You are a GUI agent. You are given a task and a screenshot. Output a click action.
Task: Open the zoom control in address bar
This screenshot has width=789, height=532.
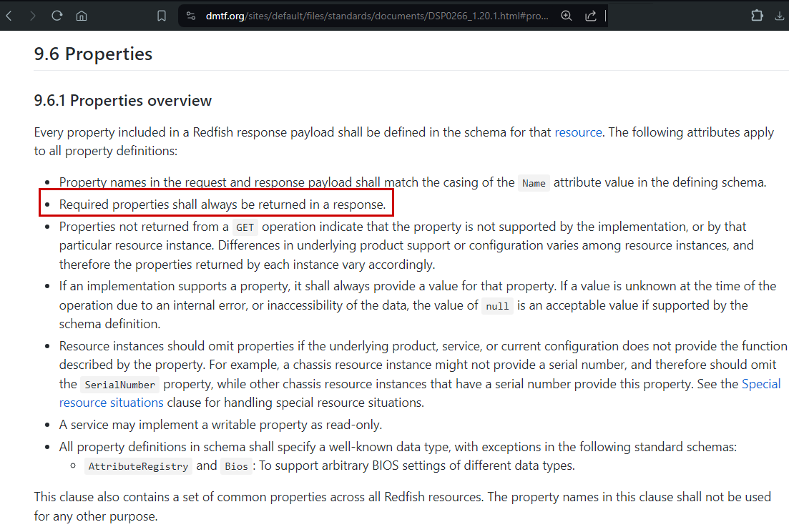click(x=567, y=16)
